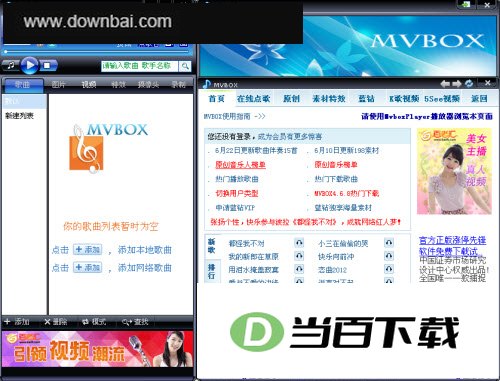Open the 原创 navigation tab
Screen dimensions: 500x381
pyautogui.click(x=291, y=99)
